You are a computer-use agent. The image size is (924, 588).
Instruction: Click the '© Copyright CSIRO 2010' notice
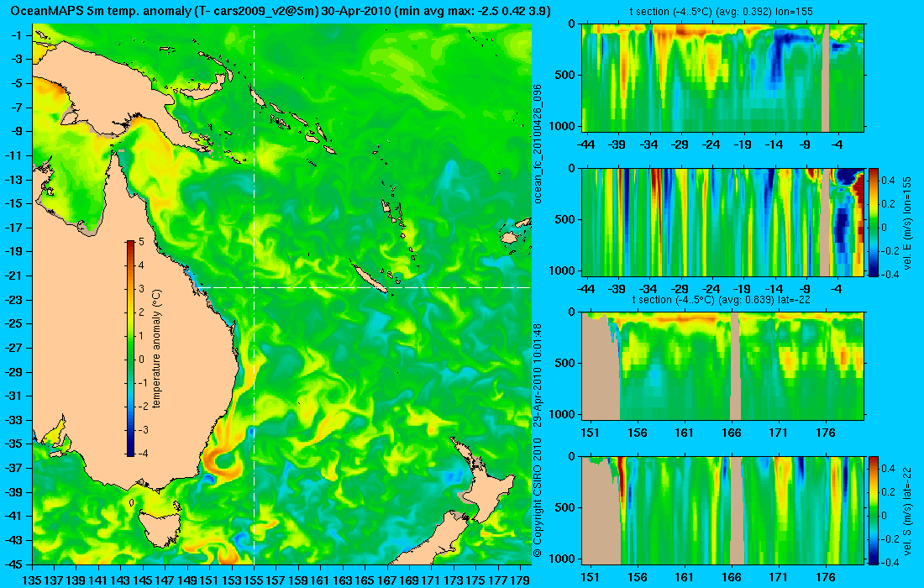click(x=538, y=497)
